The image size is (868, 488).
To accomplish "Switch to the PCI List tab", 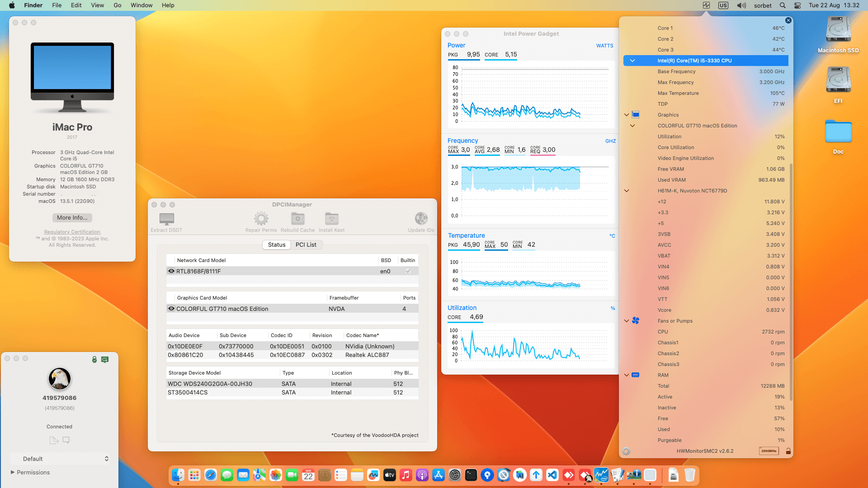I will [x=306, y=244].
